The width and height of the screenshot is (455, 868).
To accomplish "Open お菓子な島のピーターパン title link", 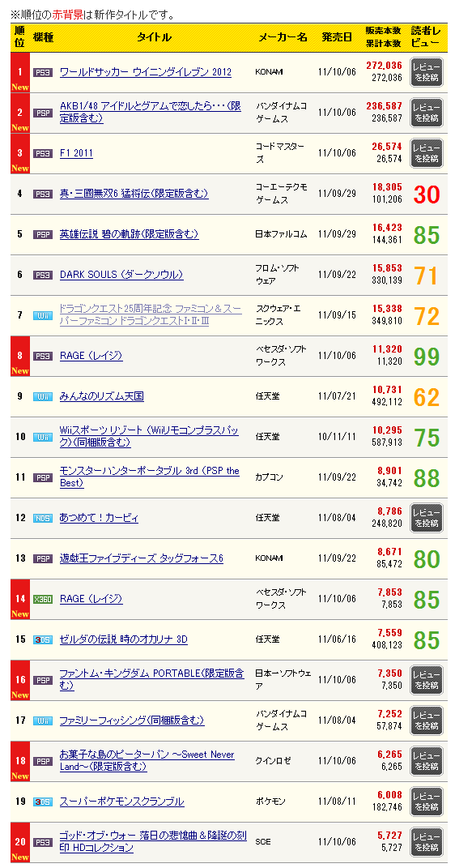I will point(147,760).
